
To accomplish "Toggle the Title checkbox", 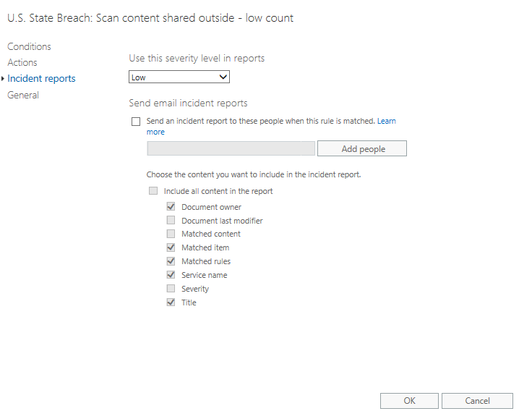I will tap(171, 302).
